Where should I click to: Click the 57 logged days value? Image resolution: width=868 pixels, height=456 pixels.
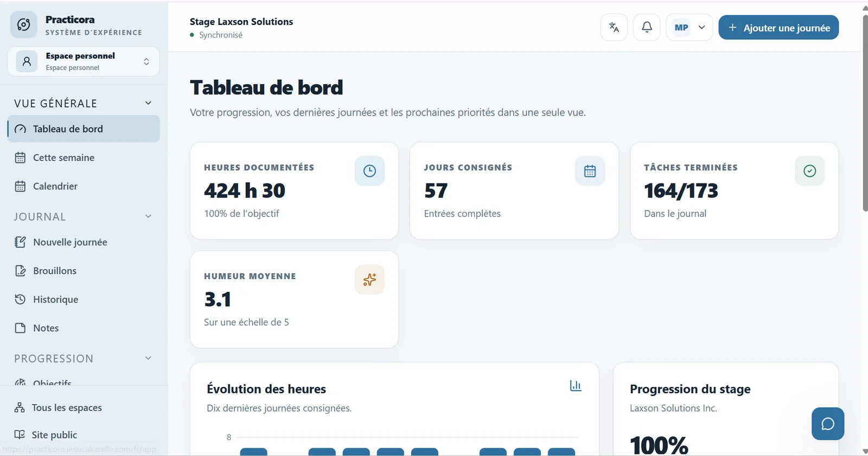pos(436,191)
